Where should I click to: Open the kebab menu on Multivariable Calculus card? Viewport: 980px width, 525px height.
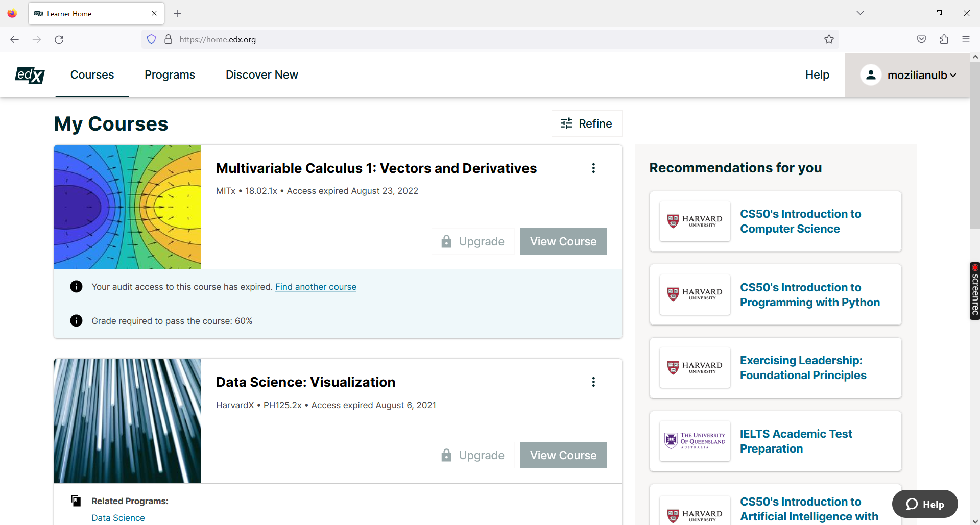pos(593,168)
